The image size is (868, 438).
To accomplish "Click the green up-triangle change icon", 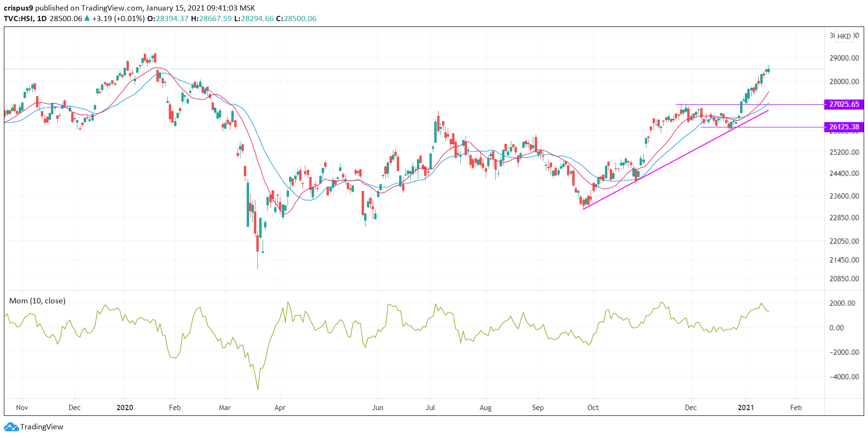I will (x=87, y=18).
